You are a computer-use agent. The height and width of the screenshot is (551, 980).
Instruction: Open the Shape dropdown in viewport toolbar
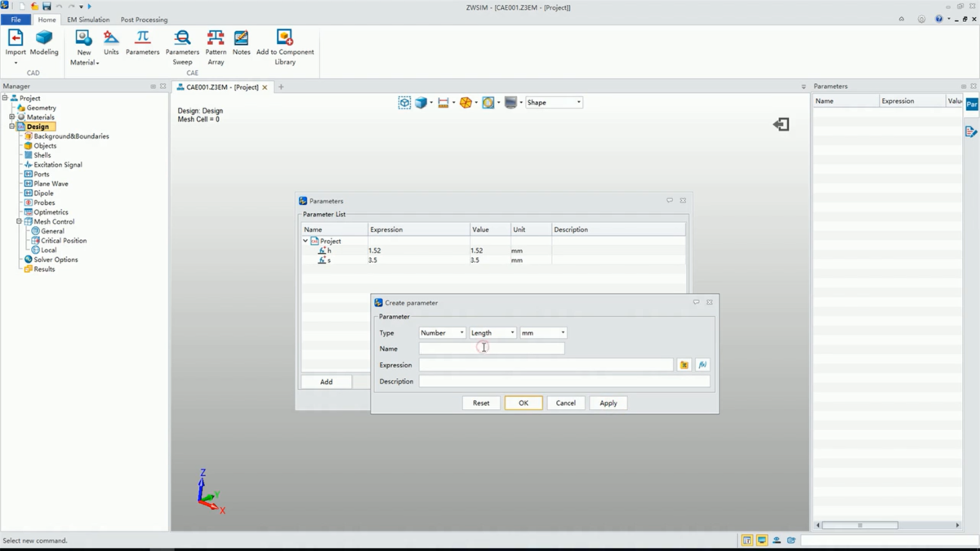554,103
